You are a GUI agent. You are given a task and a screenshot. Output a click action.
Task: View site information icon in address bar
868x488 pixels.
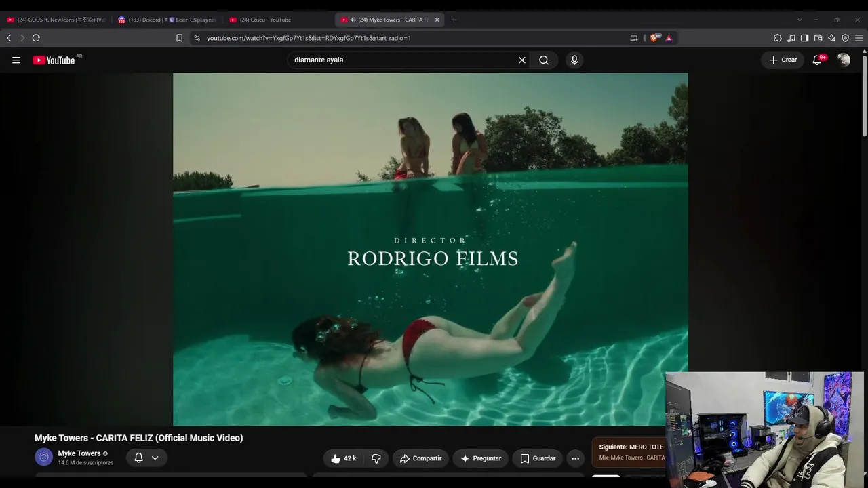[x=197, y=38]
